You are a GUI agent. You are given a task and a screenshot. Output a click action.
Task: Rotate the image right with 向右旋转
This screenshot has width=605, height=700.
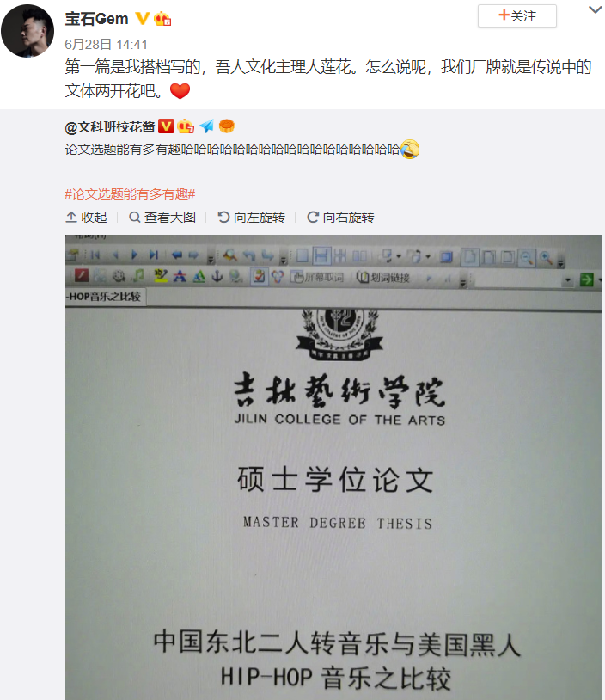pyautogui.click(x=340, y=218)
